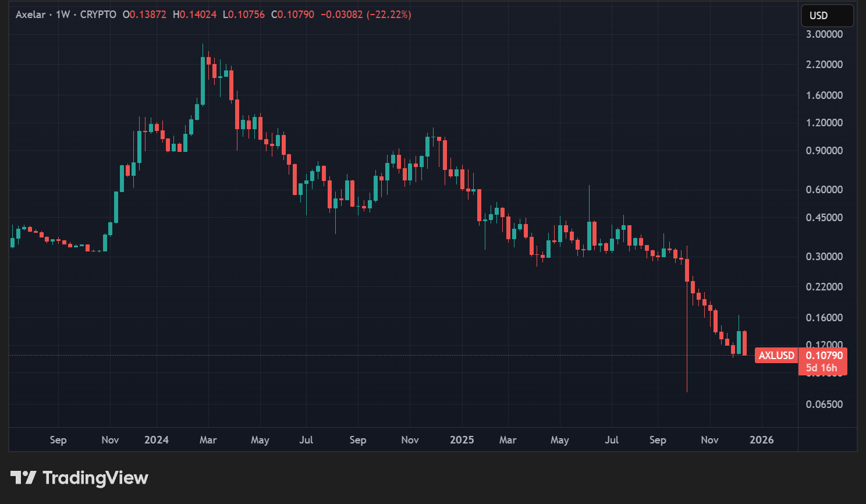The height and width of the screenshot is (504, 866).
Task: Click the last red candle on the chart
Action: [x=744, y=343]
